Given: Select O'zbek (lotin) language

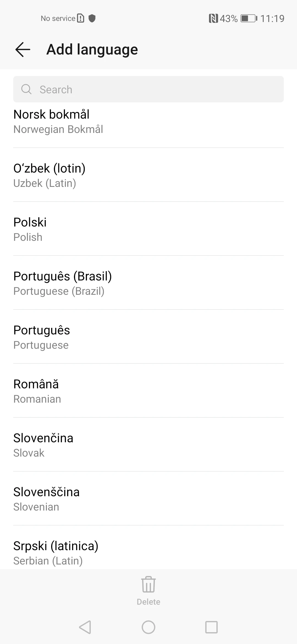Looking at the screenshot, I should [x=148, y=175].
